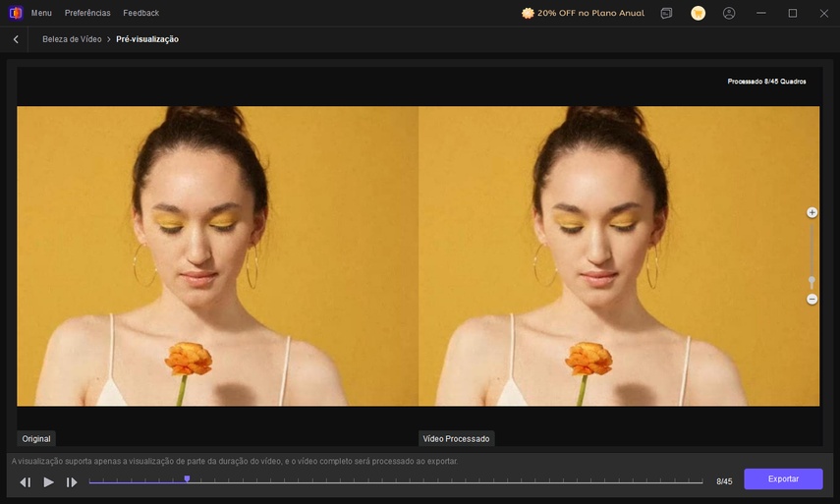Click the app logo icon
840x504 pixels.
[16, 13]
